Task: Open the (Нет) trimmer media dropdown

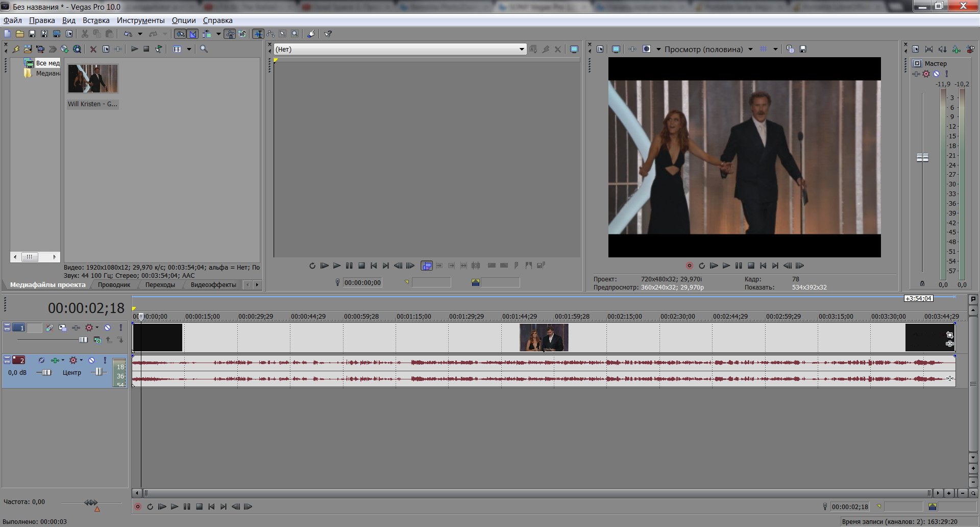Action: (522, 49)
